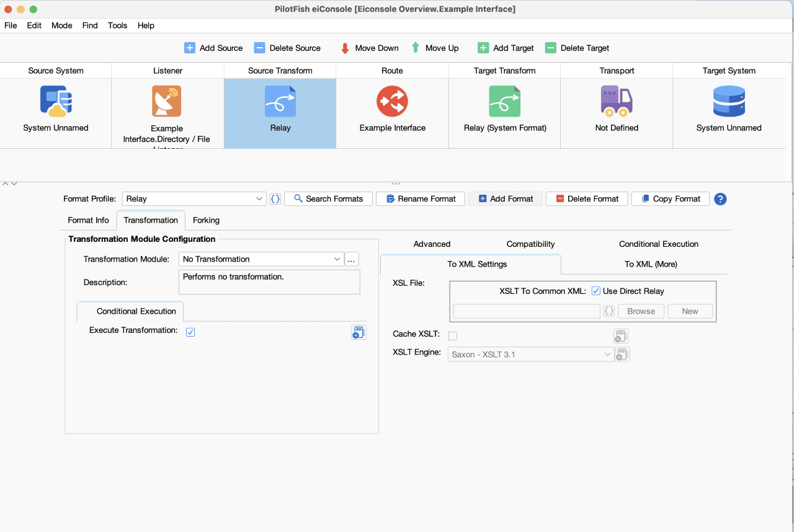Open the Find menu
Viewport: 794px width, 532px height.
pyautogui.click(x=90, y=25)
